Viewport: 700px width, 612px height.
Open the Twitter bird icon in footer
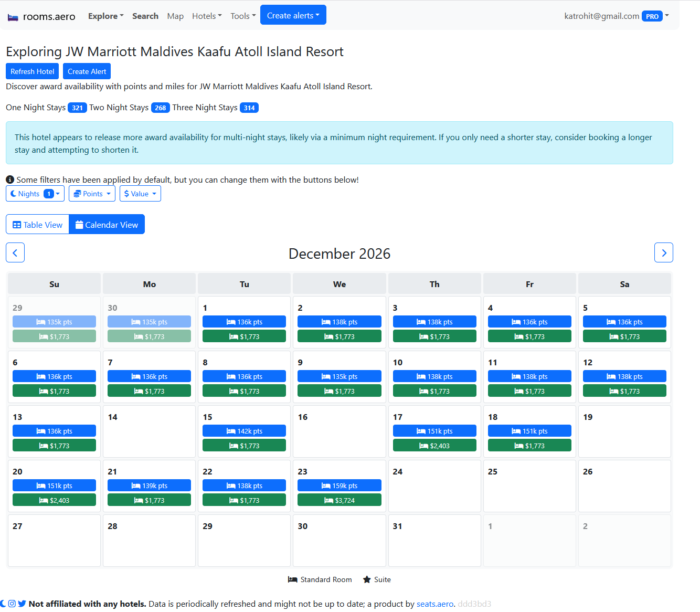22,604
